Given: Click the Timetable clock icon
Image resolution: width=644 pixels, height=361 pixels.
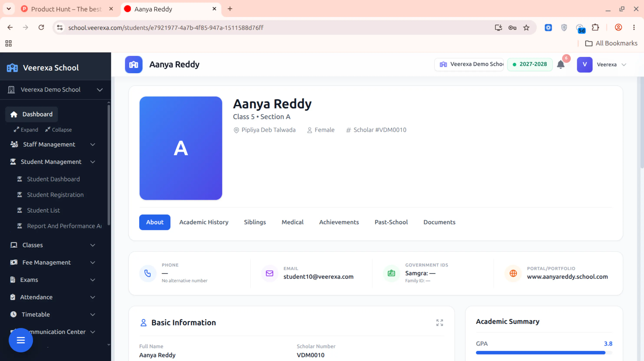Looking at the screenshot, I should coord(13,314).
